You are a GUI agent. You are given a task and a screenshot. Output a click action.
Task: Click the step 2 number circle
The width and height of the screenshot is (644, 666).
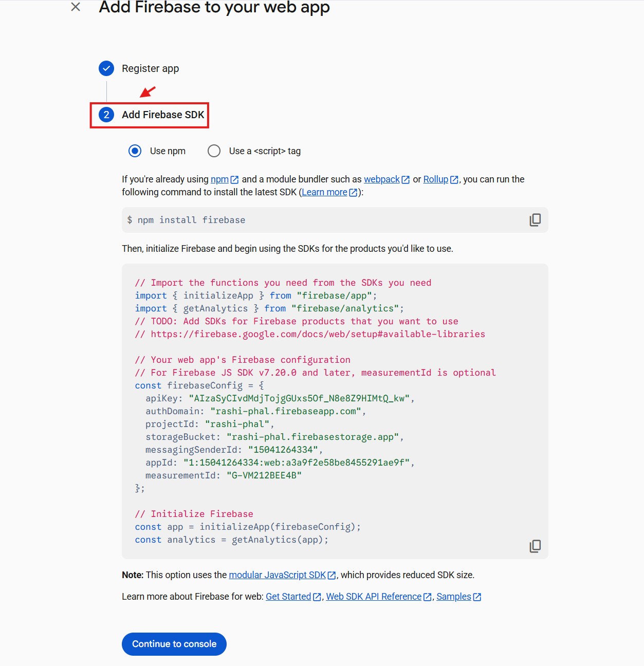[x=106, y=115]
